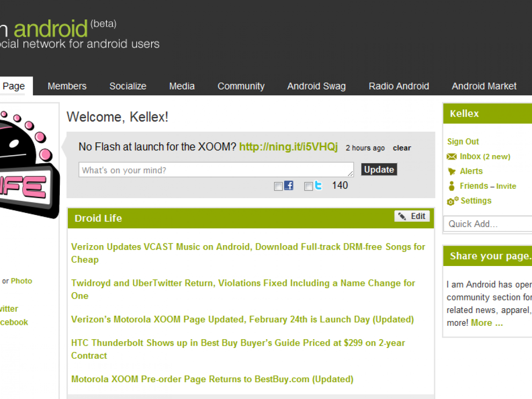This screenshot has height=399, width=532.
Task: Open the Socialize tab
Action: click(128, 86)
